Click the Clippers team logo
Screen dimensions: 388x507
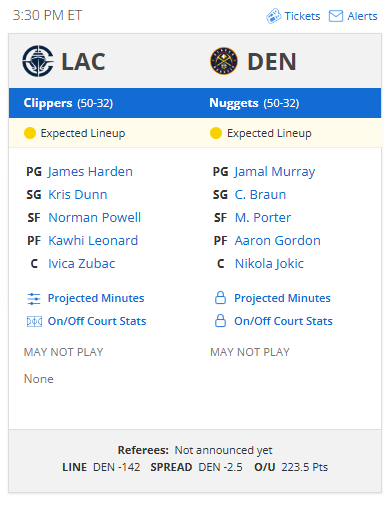click(38, 61)
